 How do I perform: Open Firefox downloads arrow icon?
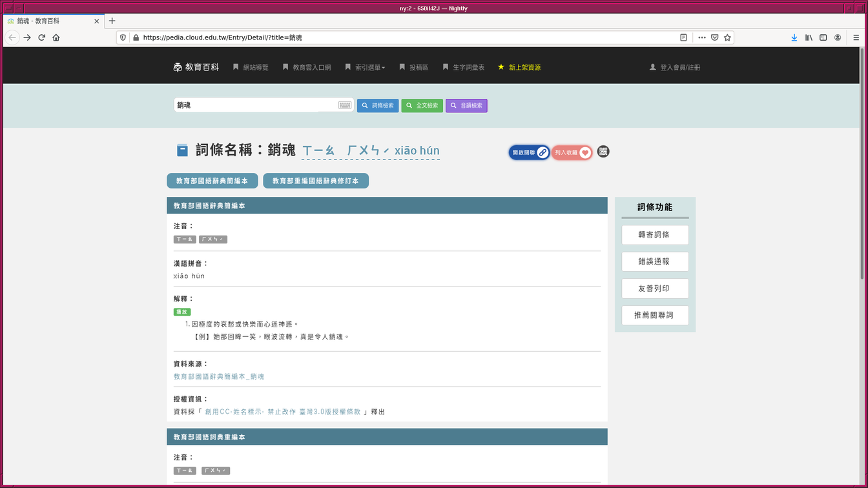(794, 37)
